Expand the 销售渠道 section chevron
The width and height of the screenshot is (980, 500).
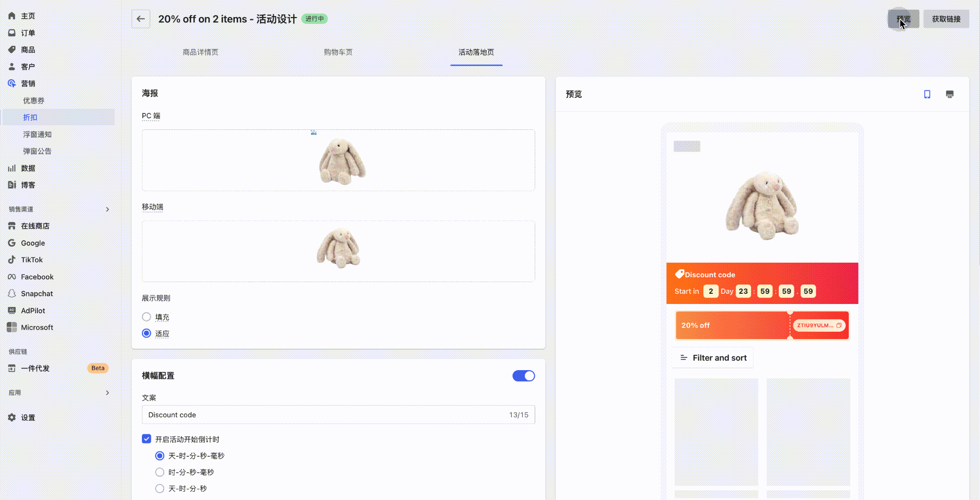[107, 209]
